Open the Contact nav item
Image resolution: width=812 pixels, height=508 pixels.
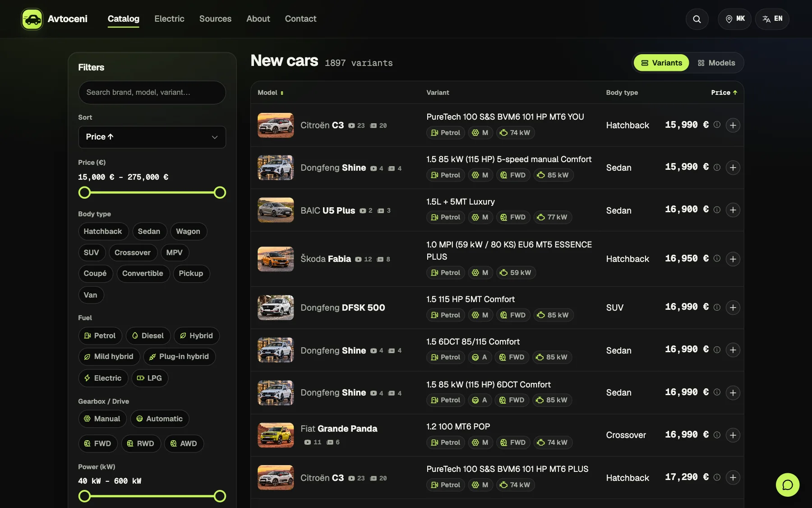pyautogui.click(x=300, y=19)
